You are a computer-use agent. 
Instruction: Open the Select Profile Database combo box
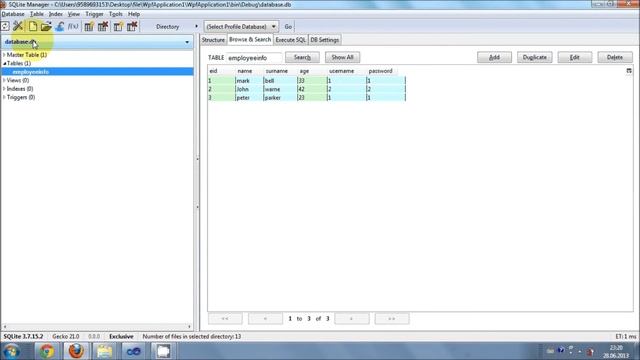tap(241, 27)
